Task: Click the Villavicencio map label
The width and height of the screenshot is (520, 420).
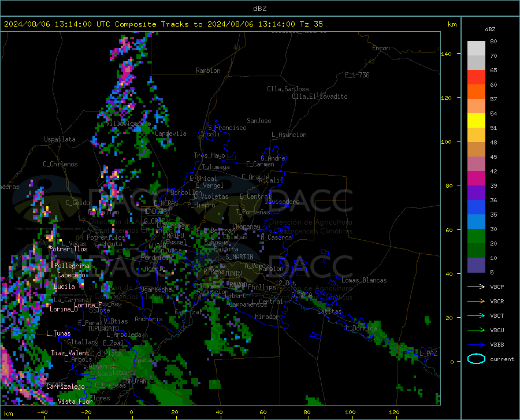Action: coord(129,124)
